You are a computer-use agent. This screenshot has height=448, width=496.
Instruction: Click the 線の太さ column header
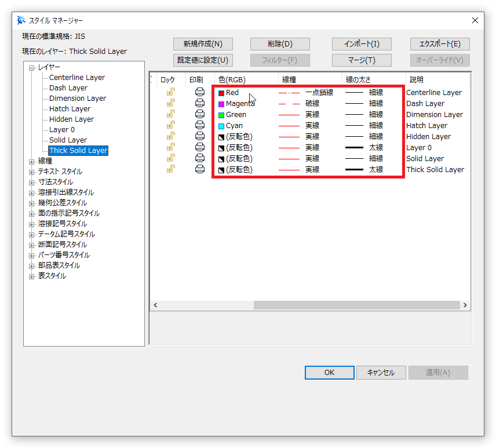click(358, 80)
